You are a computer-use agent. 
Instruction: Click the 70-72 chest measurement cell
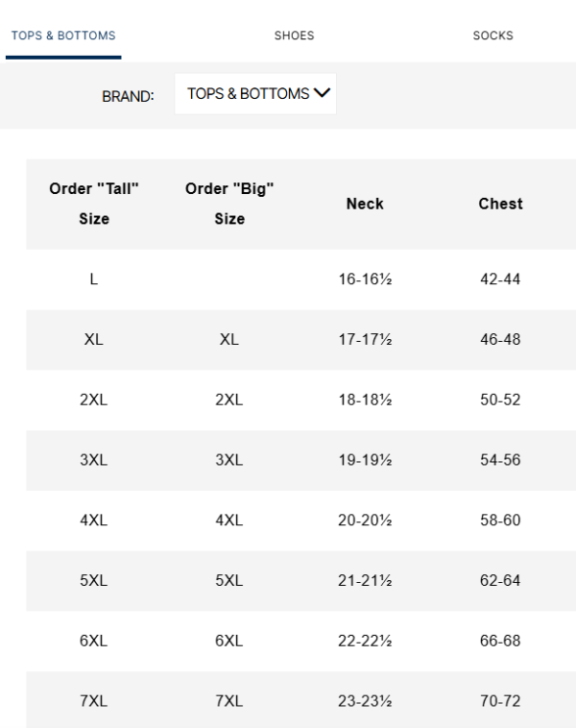[x=500, y=701]
